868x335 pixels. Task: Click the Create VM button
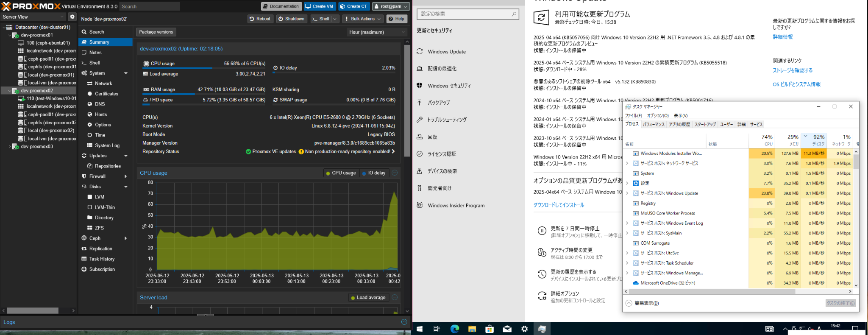coord(320,6)
